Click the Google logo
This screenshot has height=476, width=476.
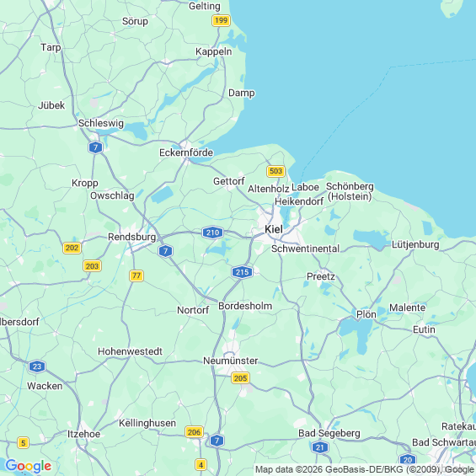(x=29, y=466)
